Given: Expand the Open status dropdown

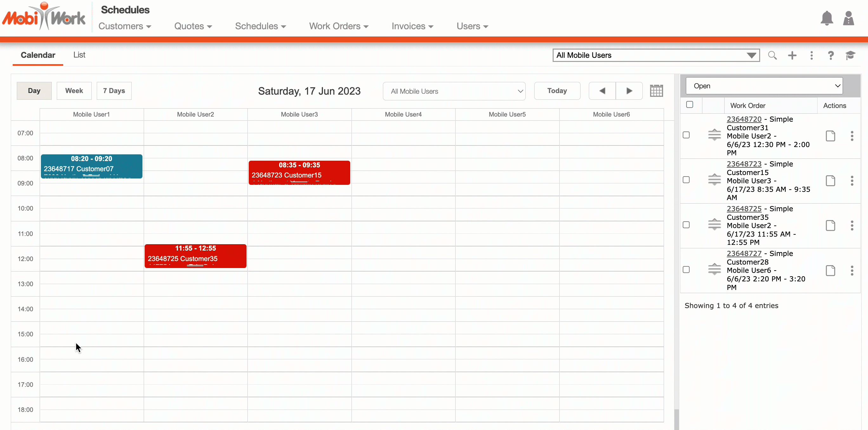Looking at the screenshot, I should click(764, 86).
